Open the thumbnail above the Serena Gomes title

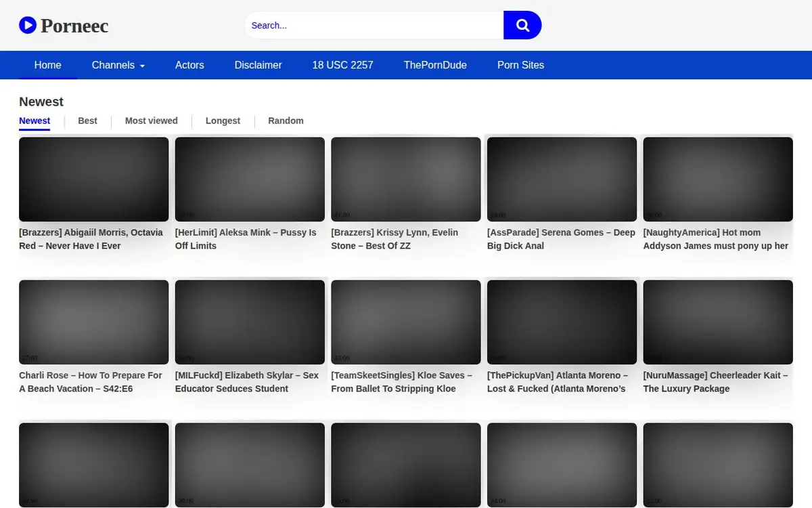562,179
